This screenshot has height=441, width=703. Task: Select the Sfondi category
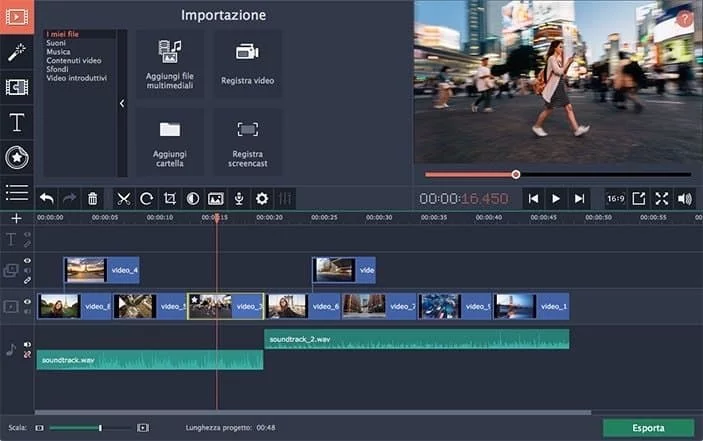tap(57, 69)
